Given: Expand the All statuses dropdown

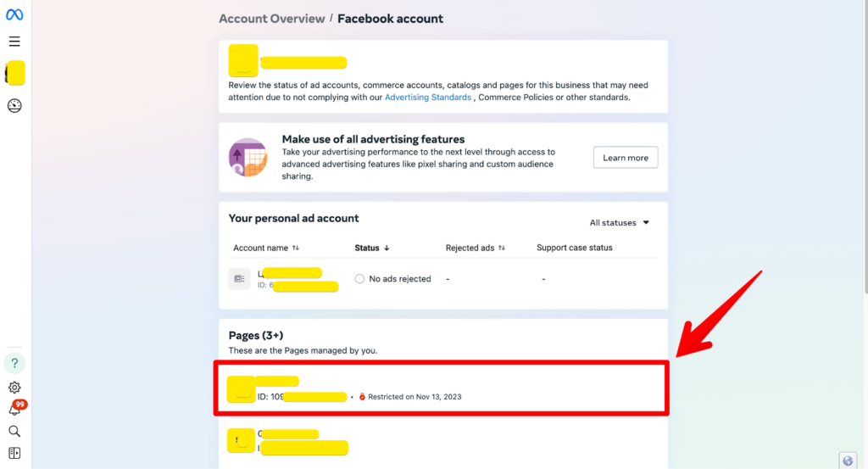Looking at the screenshot, I should pyautogui.click(x=620, y=223).
